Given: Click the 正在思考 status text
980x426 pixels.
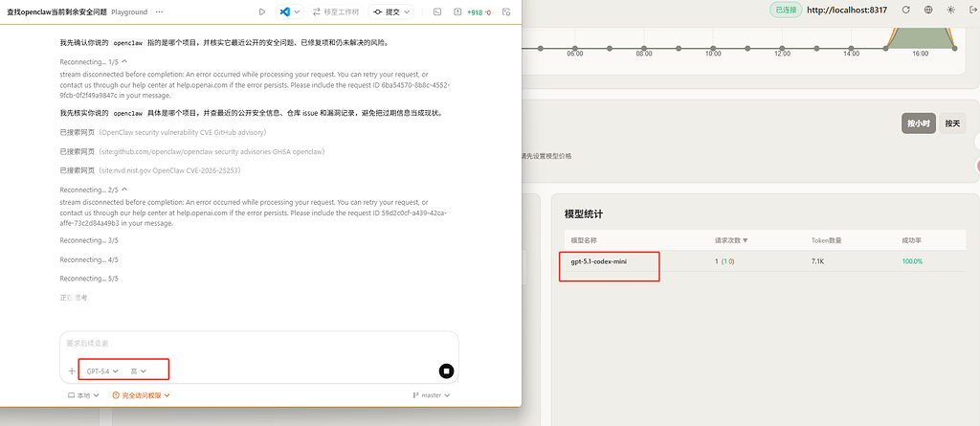Looking at the screenshot, I should pos(73,298).
